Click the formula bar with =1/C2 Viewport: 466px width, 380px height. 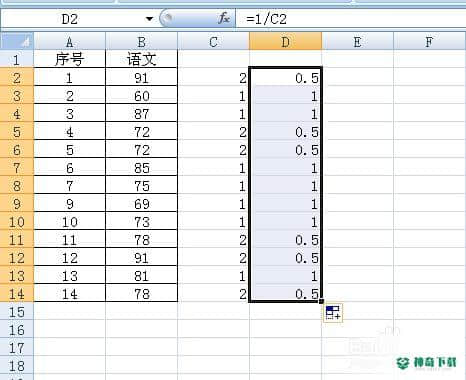[x=351, y=19]
